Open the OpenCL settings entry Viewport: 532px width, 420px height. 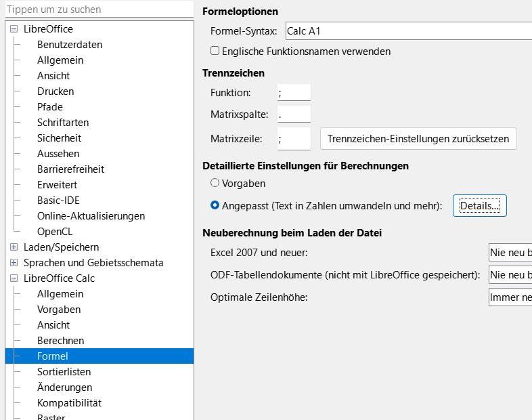55,232
